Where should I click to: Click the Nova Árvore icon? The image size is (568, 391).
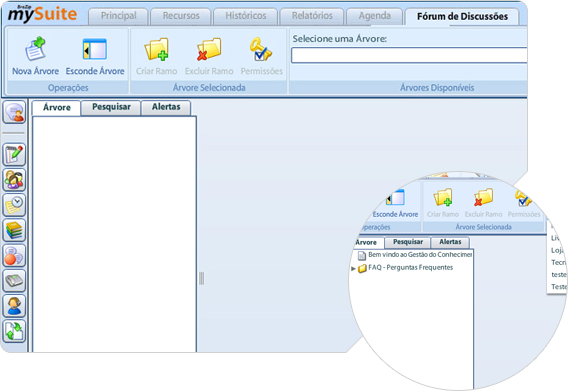click(x=35, y=48)
